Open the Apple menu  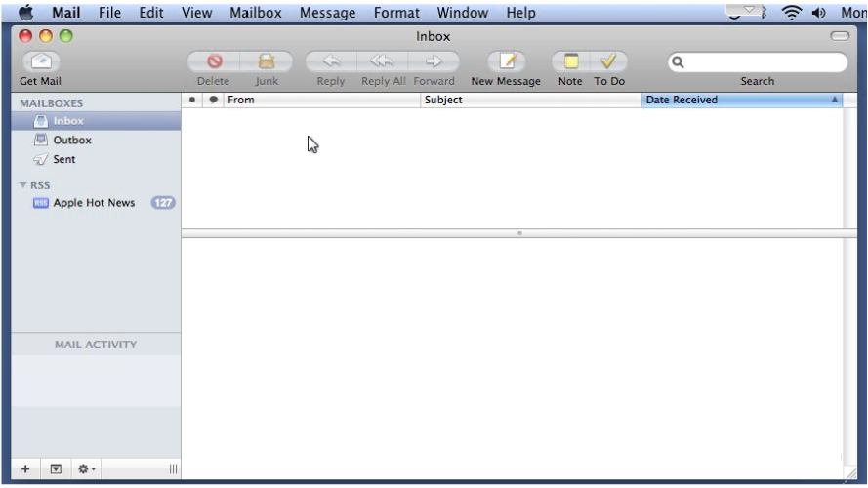point(25,12)
